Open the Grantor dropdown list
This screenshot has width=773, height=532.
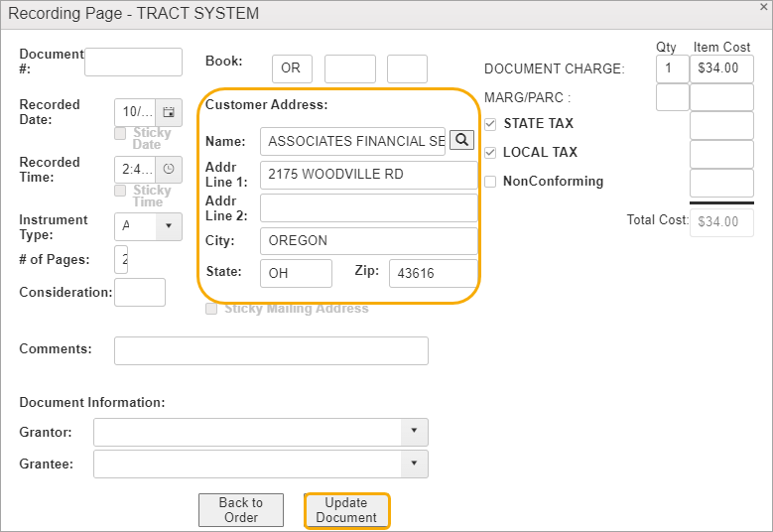[414, 433]
